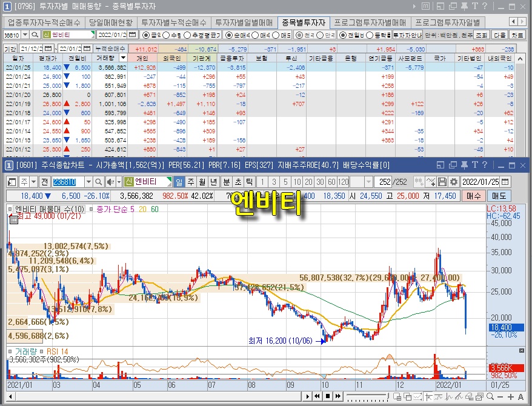Click the magnifier zoom icon in the bottom toolbar

pyautogui.click(x=490, y=396)
